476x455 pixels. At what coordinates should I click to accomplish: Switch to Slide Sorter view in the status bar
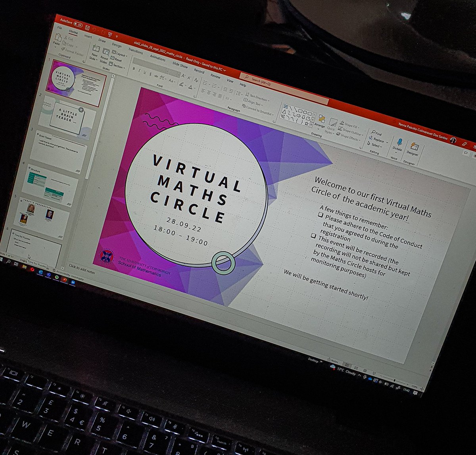pos(356,368)
